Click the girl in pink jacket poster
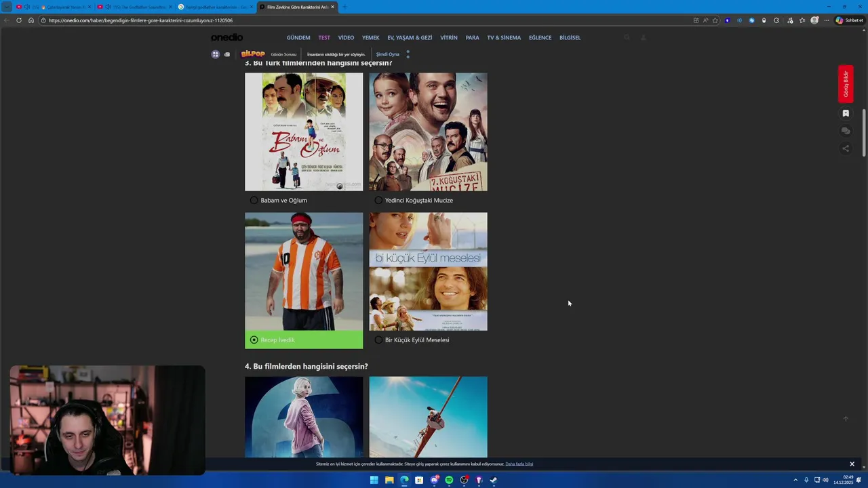The image size is (868, 488). coord(304,418)
